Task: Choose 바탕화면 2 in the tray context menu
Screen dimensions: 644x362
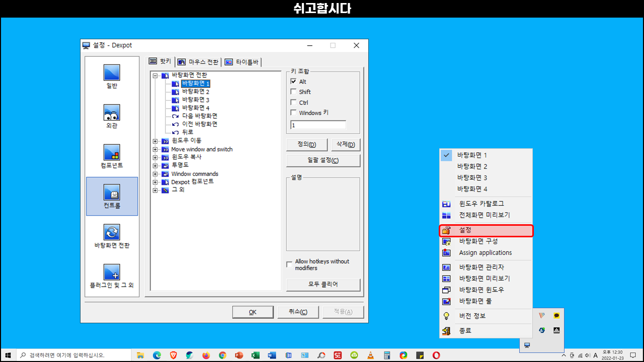Action: point(486,166)
